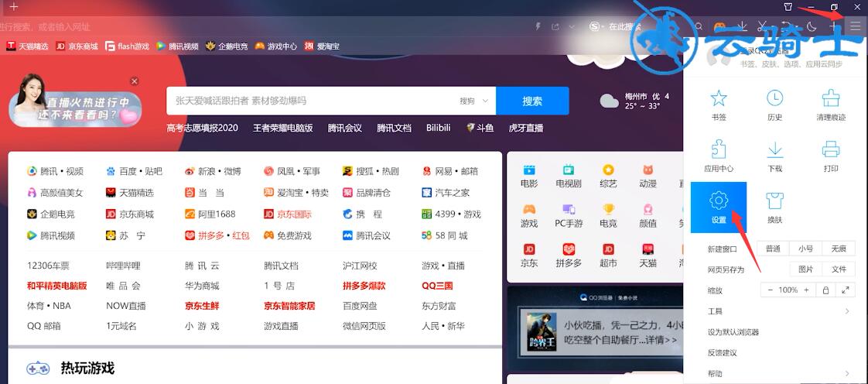Open the address bar dropdown chevron

(x=573, y=26)
